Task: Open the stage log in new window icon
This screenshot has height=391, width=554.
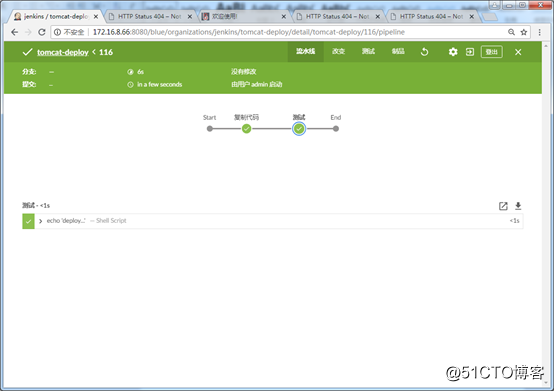Action: [x=503, y=206]
